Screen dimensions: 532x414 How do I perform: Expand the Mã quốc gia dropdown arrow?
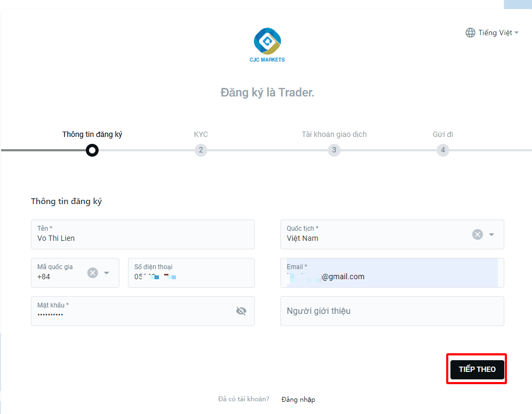tap(107, 273)
